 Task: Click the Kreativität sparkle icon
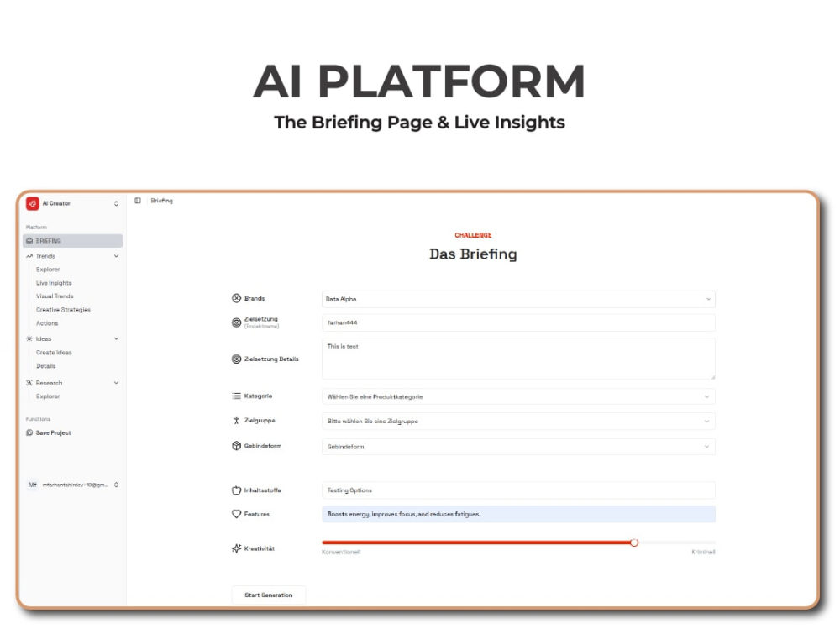tap(236, 548)
